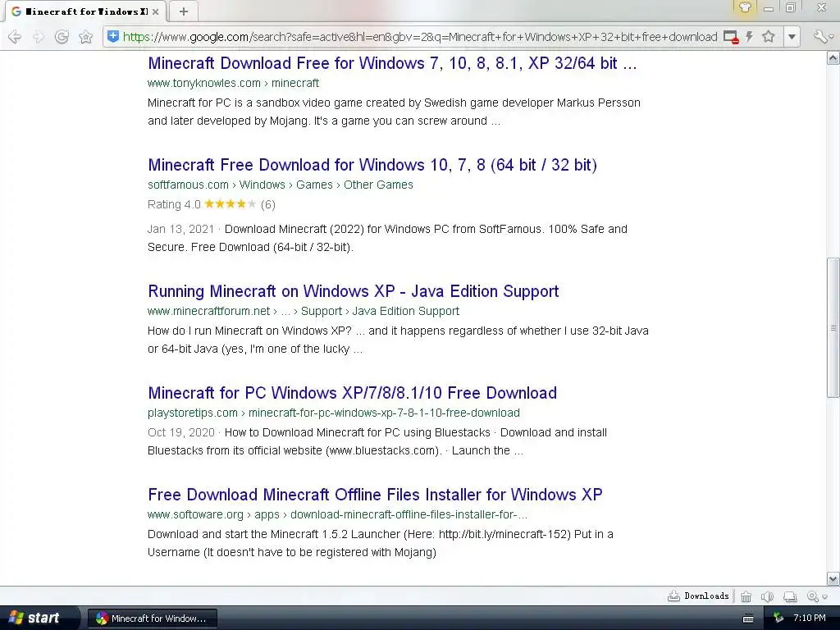
Task: Click the status bar screen capture icon
Action: 790,596
